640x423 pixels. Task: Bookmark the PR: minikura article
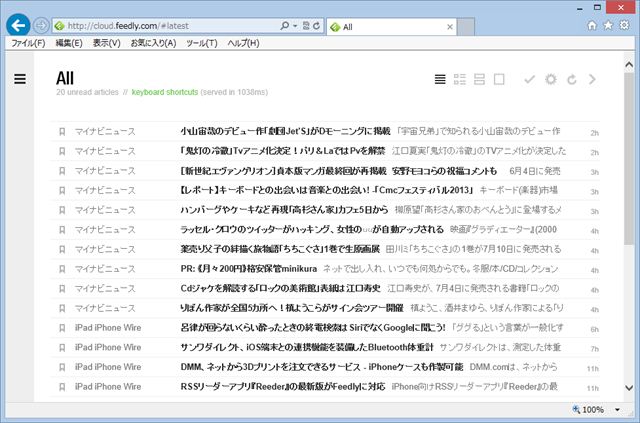point(62,269)
